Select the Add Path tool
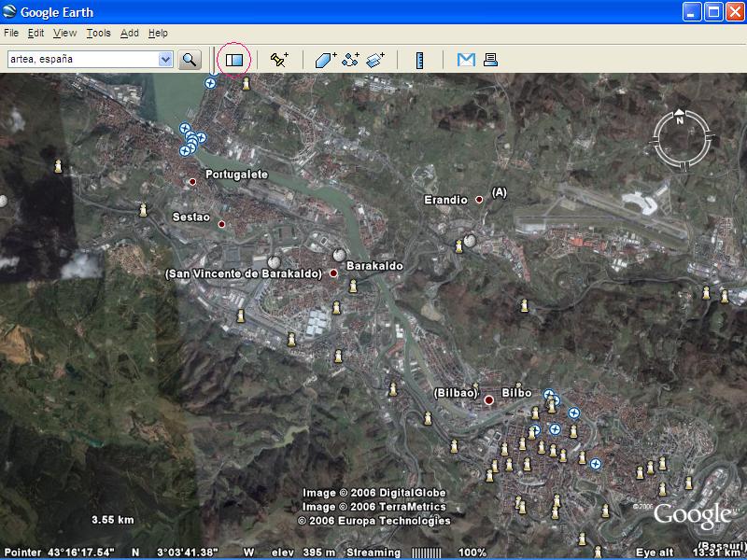This screenshot has width=747, height=560. (351, 60)
